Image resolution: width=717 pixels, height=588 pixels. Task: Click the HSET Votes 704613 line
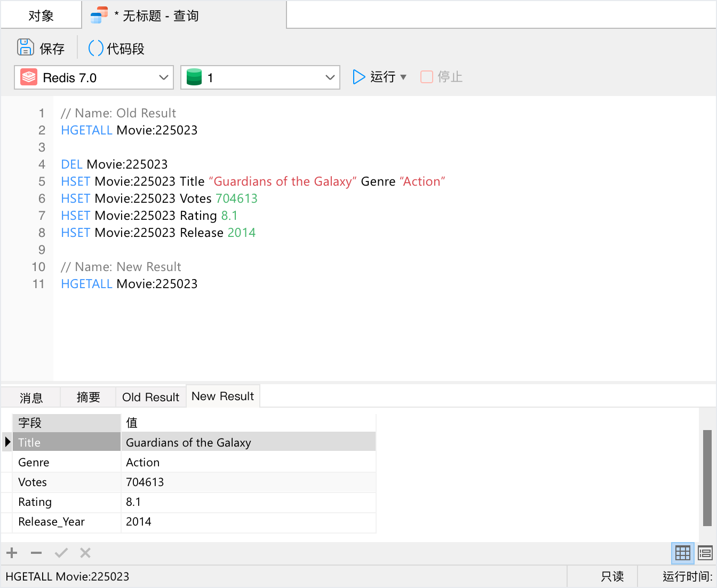pyautogui.click(x=159, y=198)
